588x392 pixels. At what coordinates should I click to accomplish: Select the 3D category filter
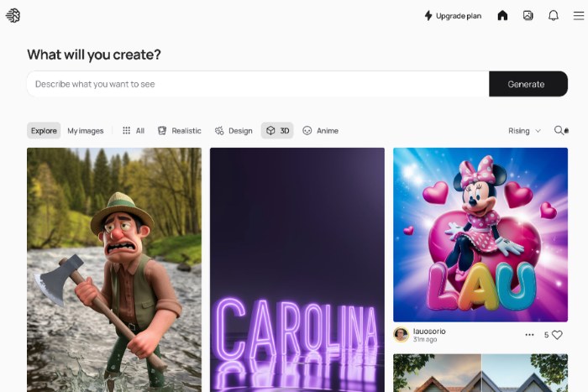point(277,130)
